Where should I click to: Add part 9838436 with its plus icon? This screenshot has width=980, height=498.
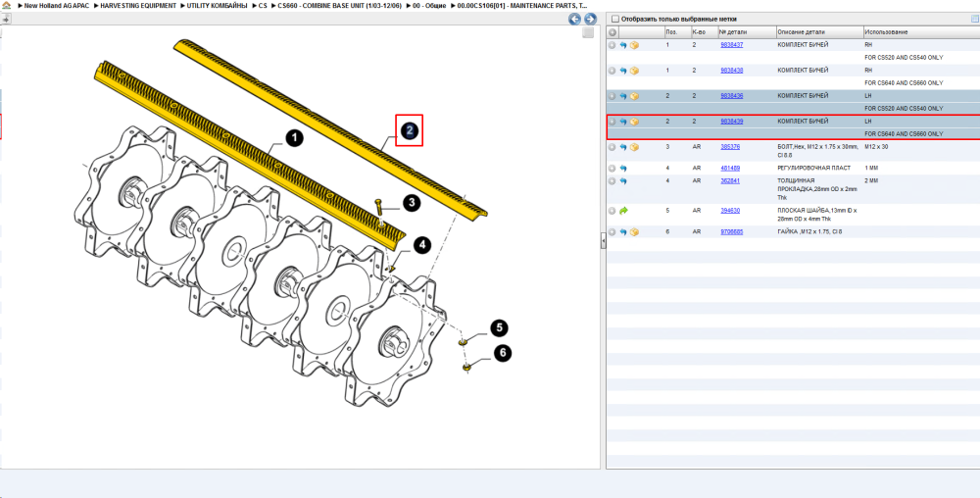tap(612, 97)
